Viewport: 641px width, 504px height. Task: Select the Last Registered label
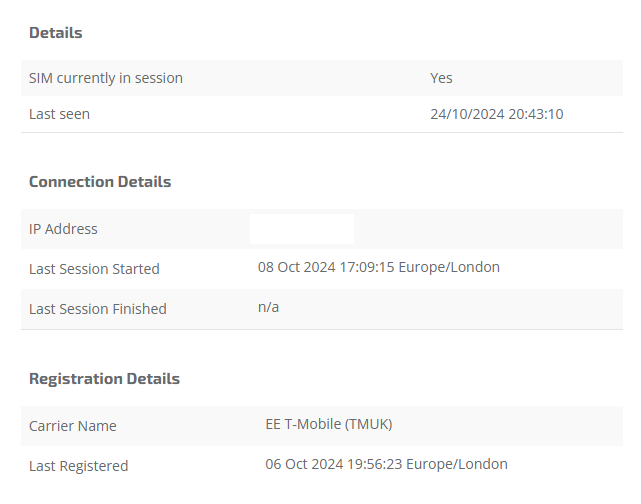click(x=78, y=466)
